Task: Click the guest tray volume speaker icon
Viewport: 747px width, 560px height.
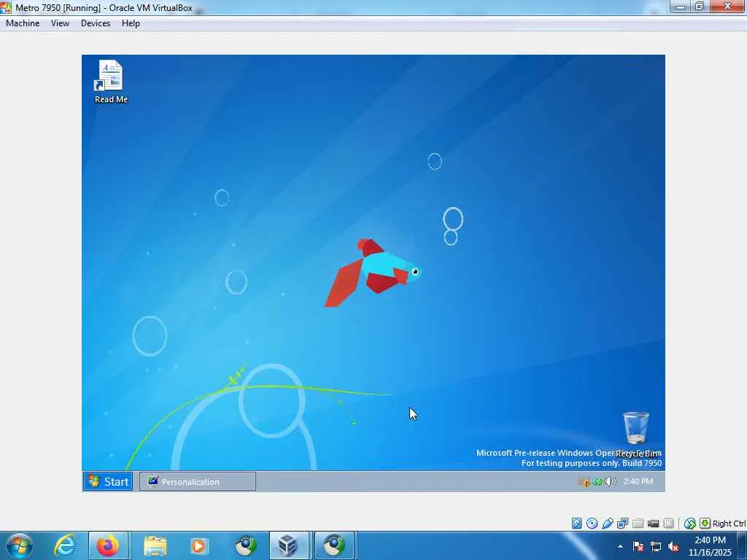Action: (x=611, y=481)
